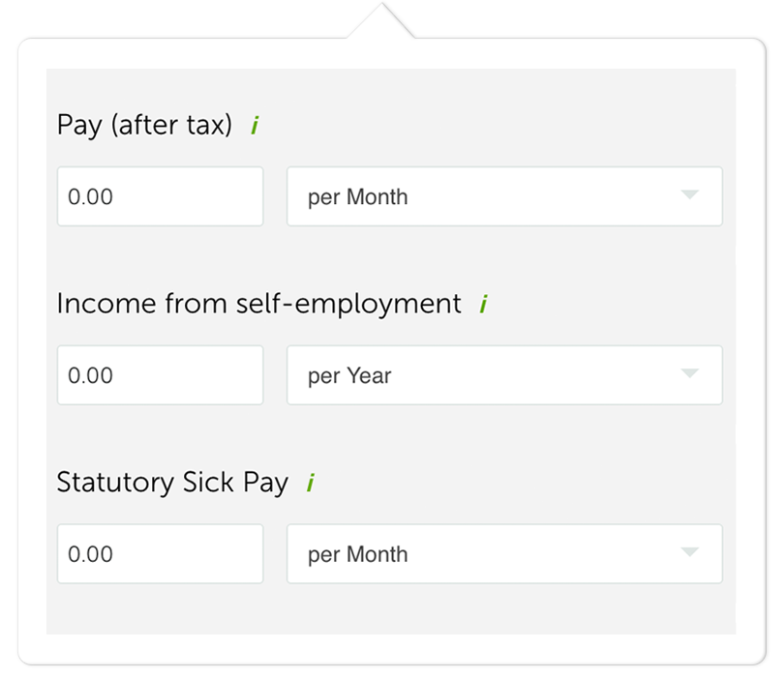The width and height of the screenshot is (784, 678).
Task: Click the 0.00 value under Income from self-employment
Action: coord(90,375)
